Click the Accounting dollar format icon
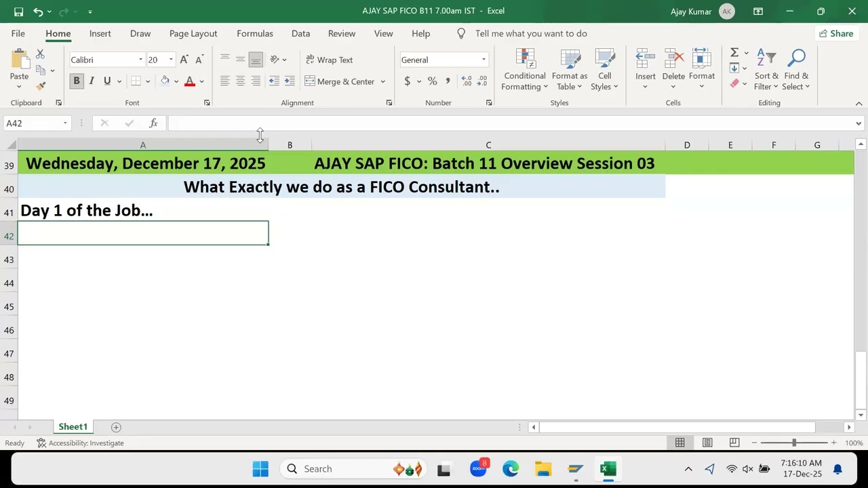This screenshot has height=488, width=868. (407, 81)
